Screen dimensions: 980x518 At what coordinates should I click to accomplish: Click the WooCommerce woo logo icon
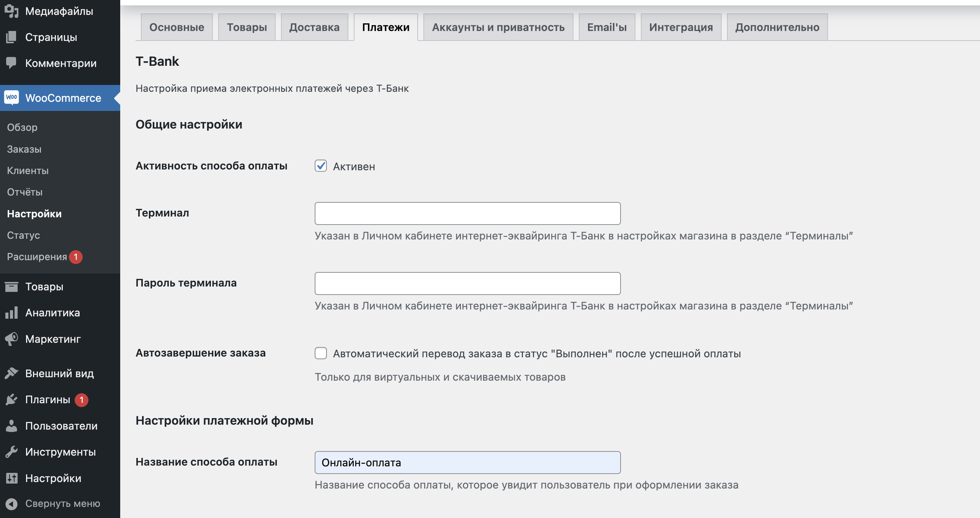coord(11,98)
